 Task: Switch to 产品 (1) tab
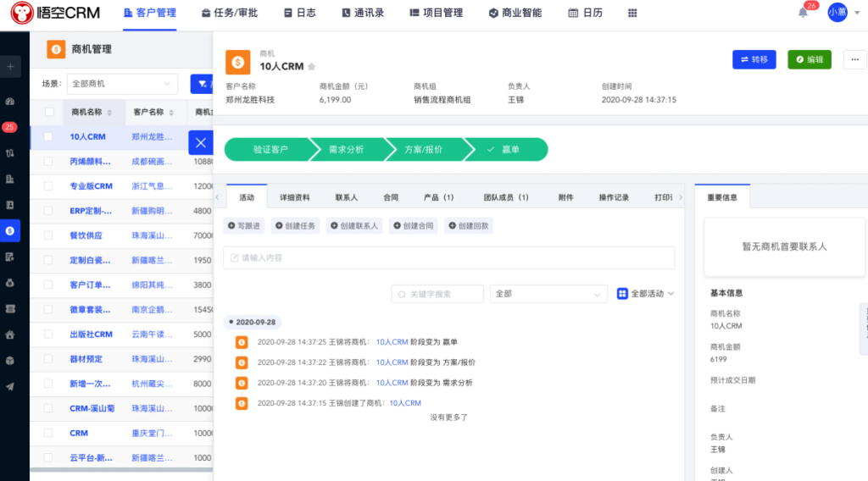(x=438, y=197)
